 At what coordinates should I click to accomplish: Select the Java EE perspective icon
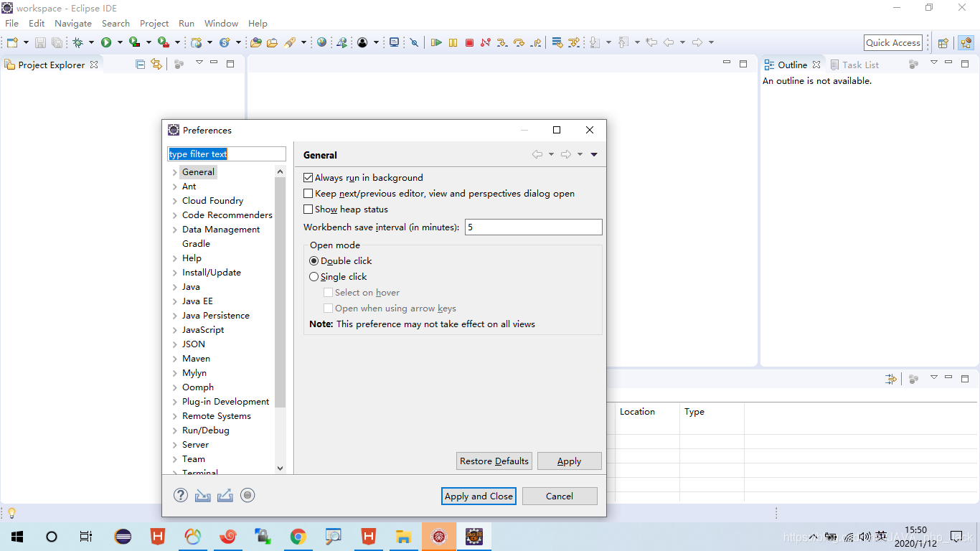(965, 43)
